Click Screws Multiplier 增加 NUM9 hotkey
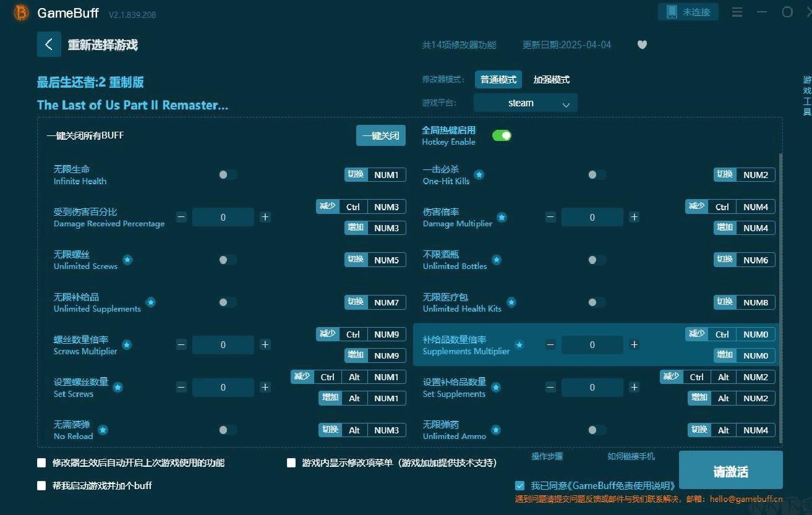The width and height of the screenshot is (812, 515). (x=375, y=355)
